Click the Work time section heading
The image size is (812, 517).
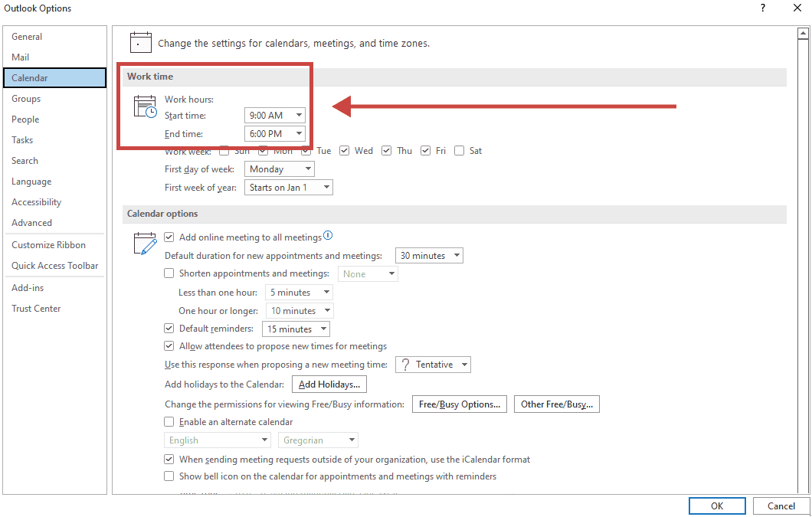[x=150, y=77]
